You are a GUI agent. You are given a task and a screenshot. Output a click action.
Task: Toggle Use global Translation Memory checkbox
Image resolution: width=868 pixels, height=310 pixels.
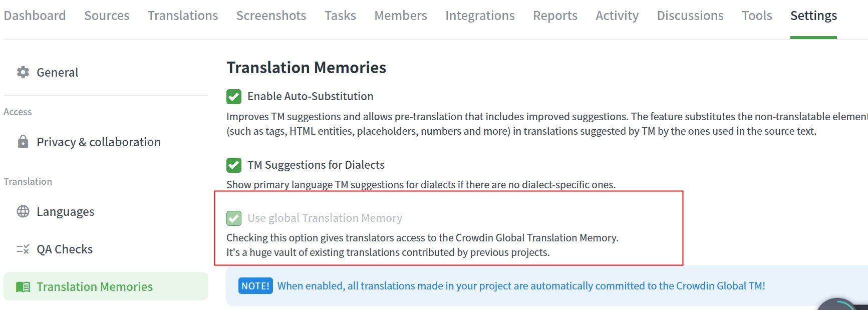(234, 218)
